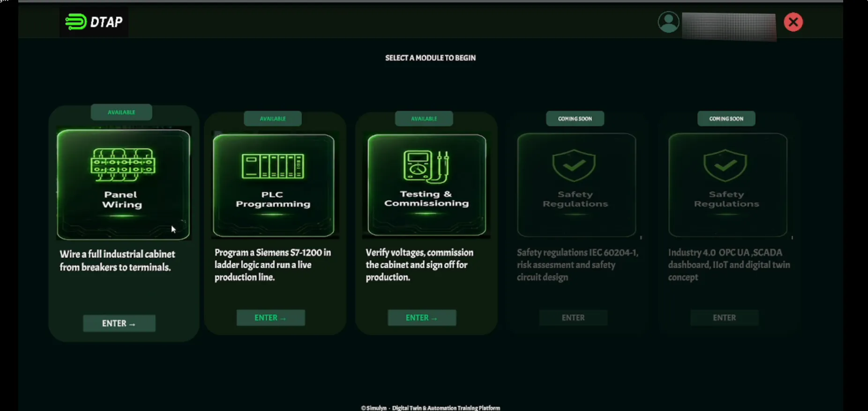Enter the PLC Programming module

pos(270,318)
